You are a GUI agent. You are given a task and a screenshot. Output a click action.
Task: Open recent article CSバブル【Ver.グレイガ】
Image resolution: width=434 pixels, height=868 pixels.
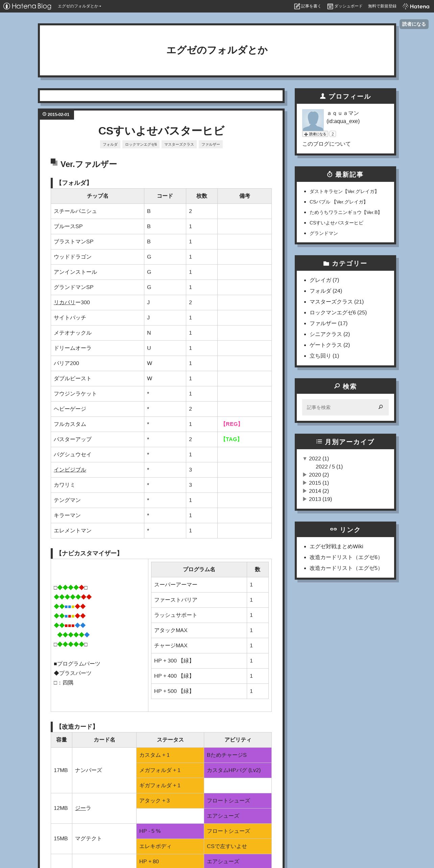[x=339, y=202]
